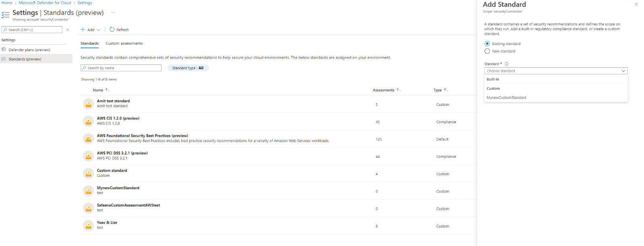
Task: Open the Amit test standard entry
Action: 113,101
